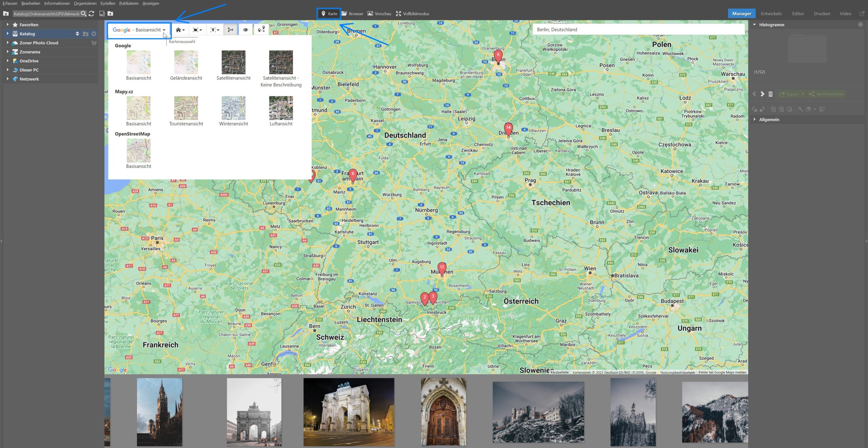Collapse the Histogramm panel
The image size is (868, 448).
755,24
